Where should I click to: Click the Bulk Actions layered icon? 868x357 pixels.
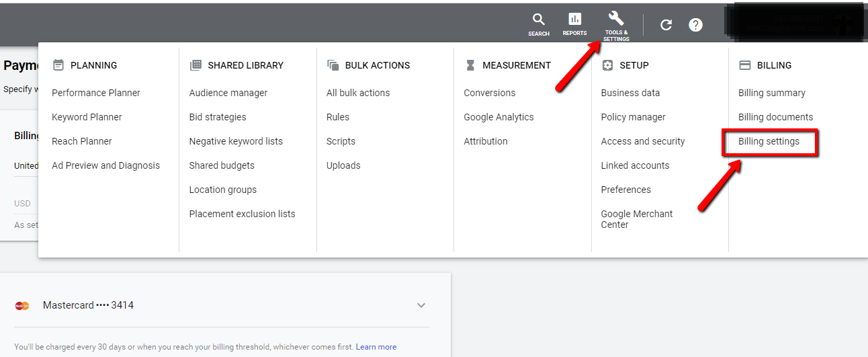point(333,65)
